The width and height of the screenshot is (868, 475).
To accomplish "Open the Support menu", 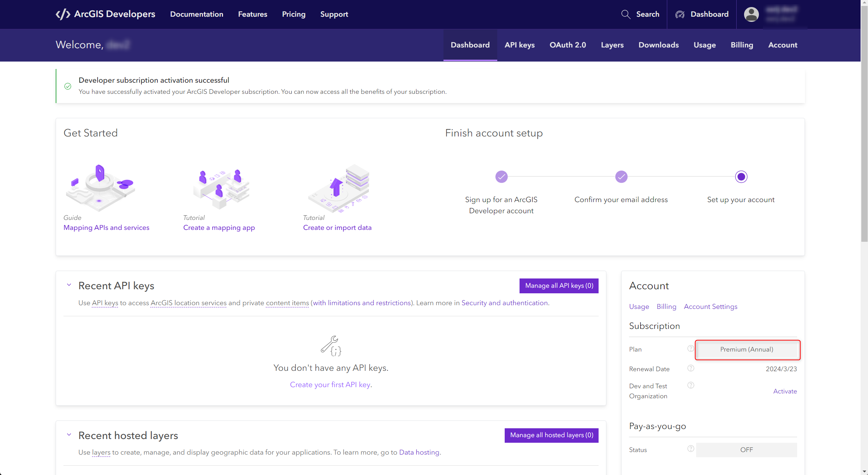I will [334, 14].
